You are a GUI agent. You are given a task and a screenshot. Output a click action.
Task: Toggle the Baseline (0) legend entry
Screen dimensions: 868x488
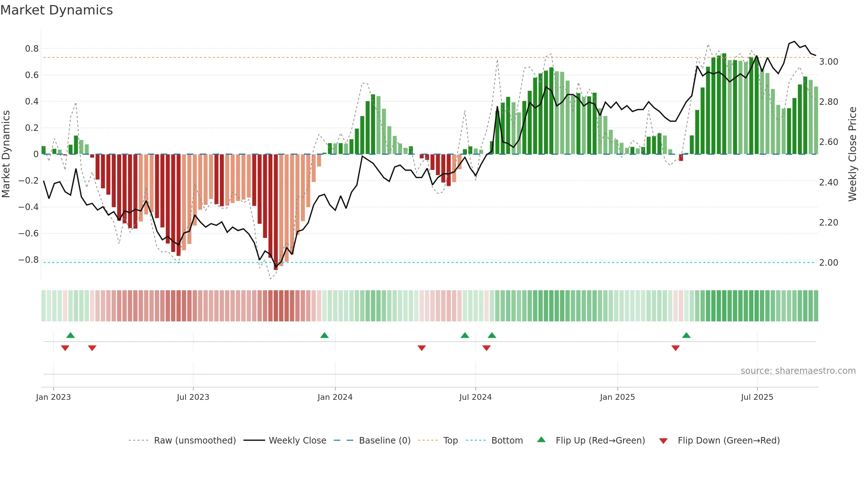(x=372, y=440)
